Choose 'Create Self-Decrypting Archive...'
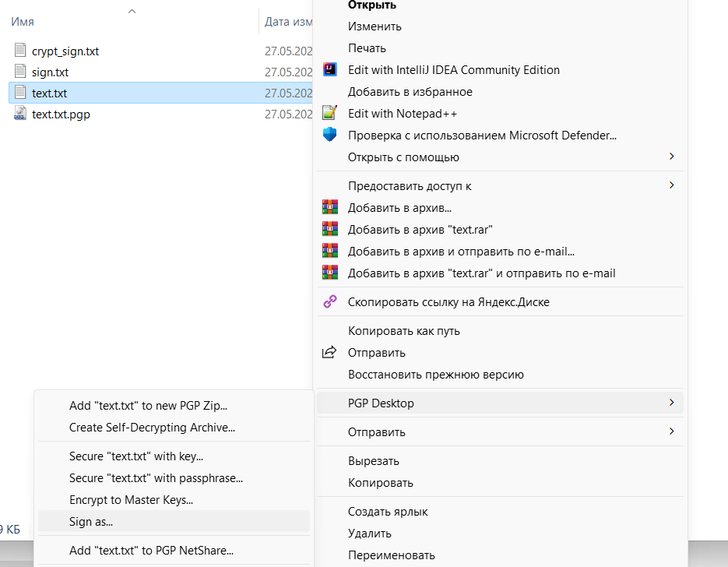The image size is (728, 567). point(174,428)
